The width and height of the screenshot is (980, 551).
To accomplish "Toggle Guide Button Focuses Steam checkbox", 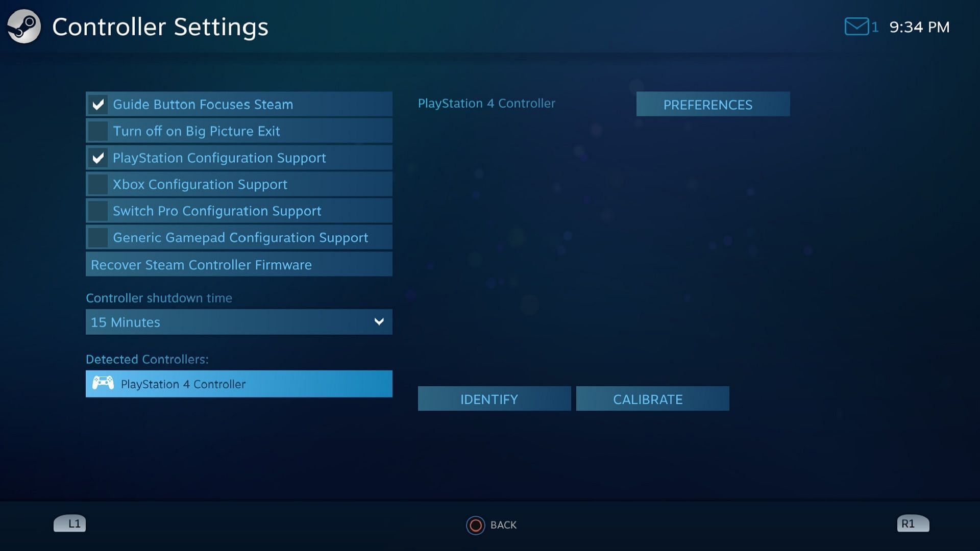I will coord(97,104).
